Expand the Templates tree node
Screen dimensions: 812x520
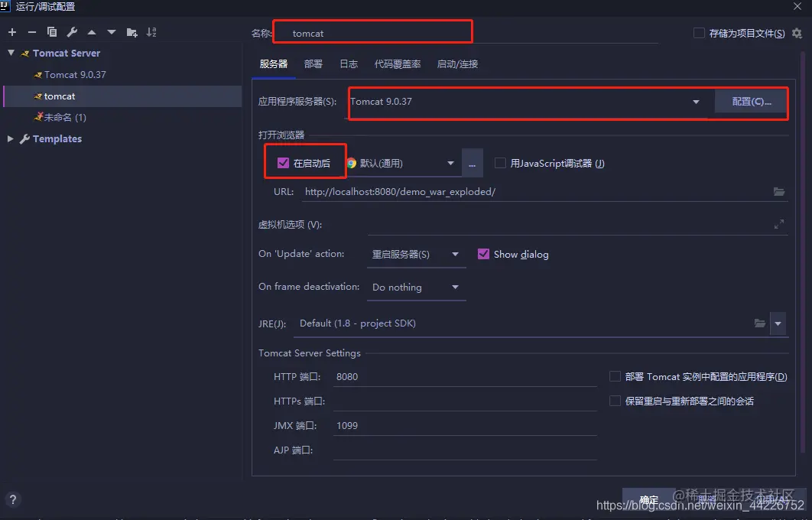click(12, 138)
